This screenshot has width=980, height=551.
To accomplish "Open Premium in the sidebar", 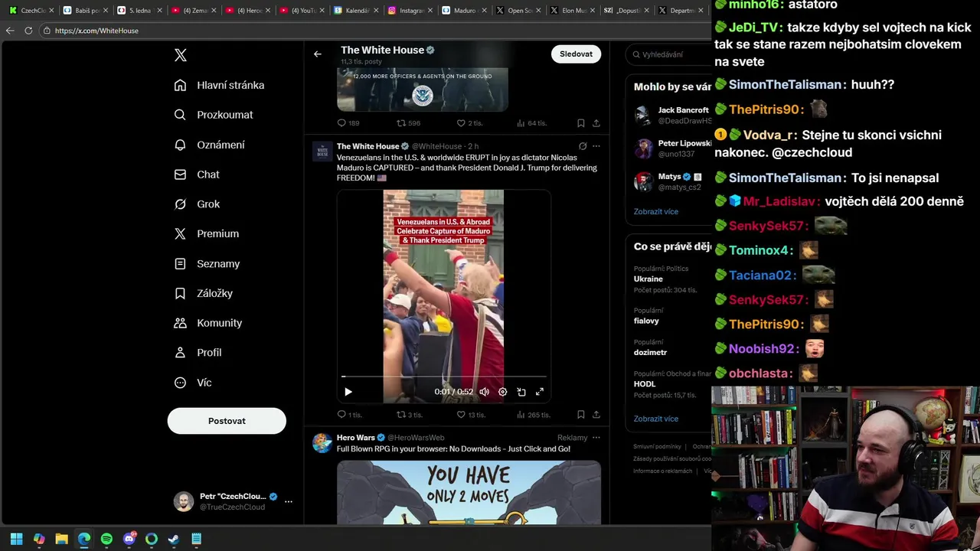I will click(x=207, y=234).
